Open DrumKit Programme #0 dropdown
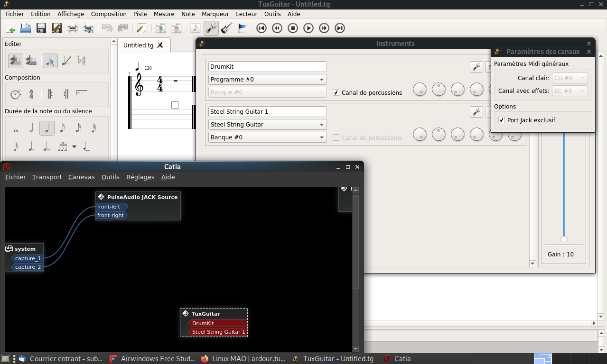Image resolution: width=607 pixels, height=364 pixels. (x=268, y=80)
